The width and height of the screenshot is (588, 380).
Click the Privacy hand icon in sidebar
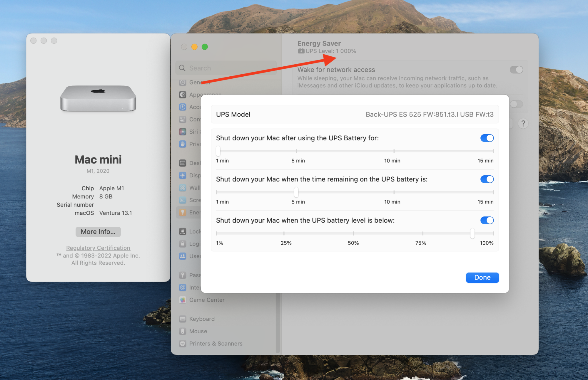point(183,144)
